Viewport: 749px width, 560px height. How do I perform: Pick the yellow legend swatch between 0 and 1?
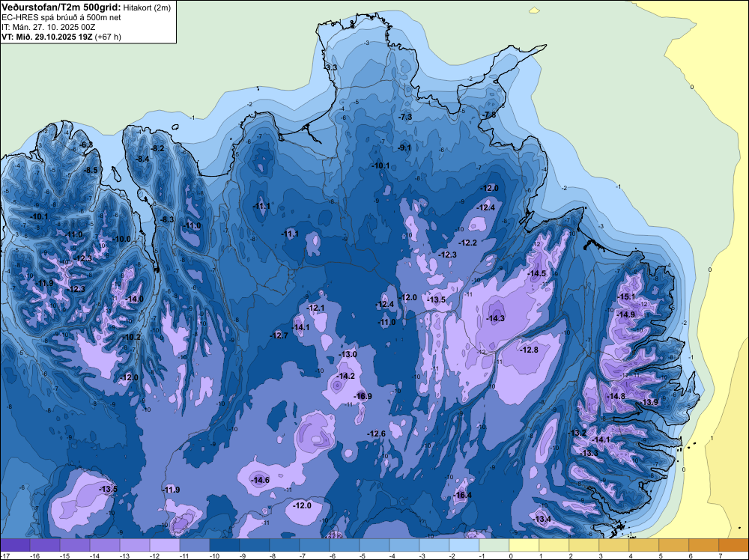(x=524, y=545)
